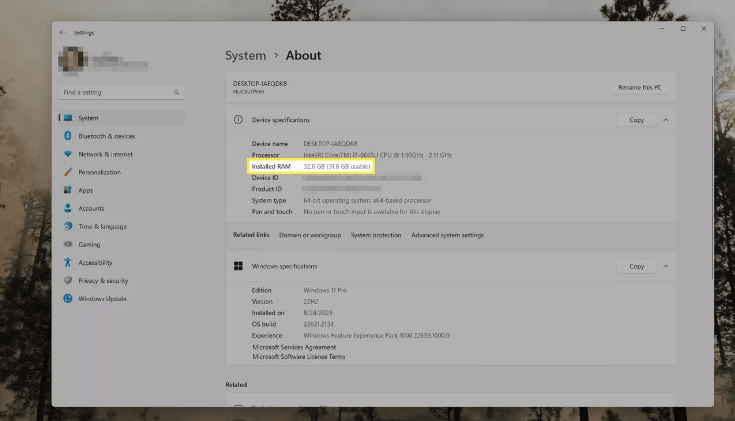The height and width of the screenshot is (421, 735).
Task: Open the Windows Update icon
Action: pos(68,298)
